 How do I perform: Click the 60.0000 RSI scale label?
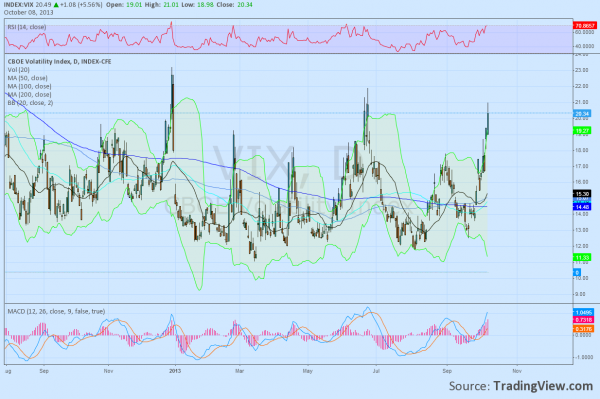pyautogui.click(x=585, y=32)
